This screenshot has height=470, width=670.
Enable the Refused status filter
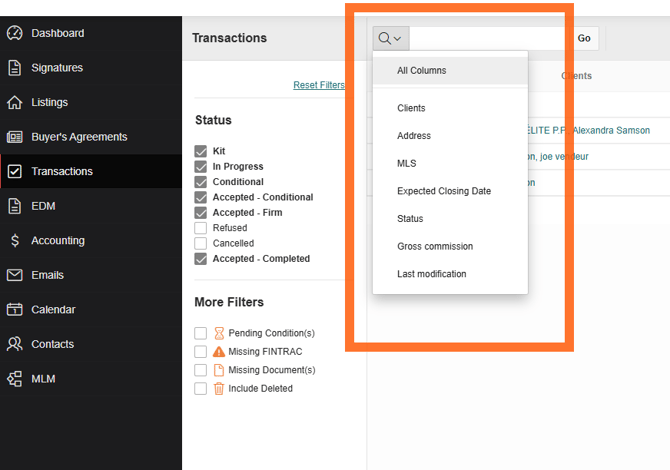click(201, 228)
